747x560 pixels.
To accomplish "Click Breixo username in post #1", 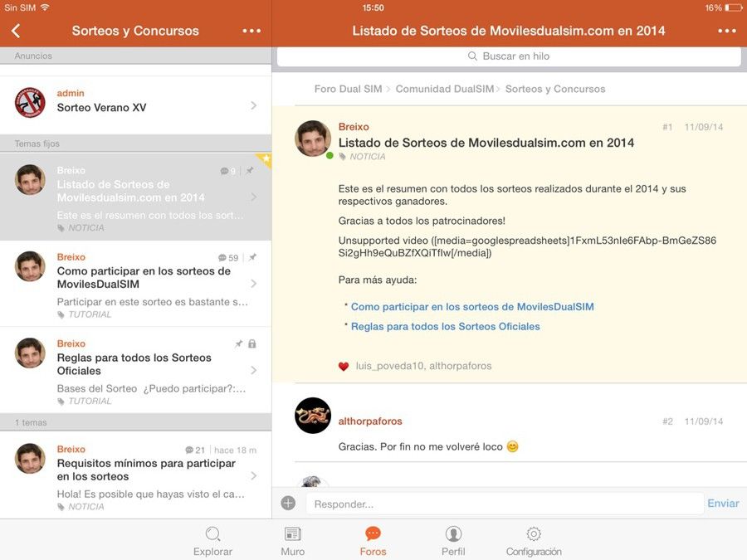I will [x=354, y=127].
